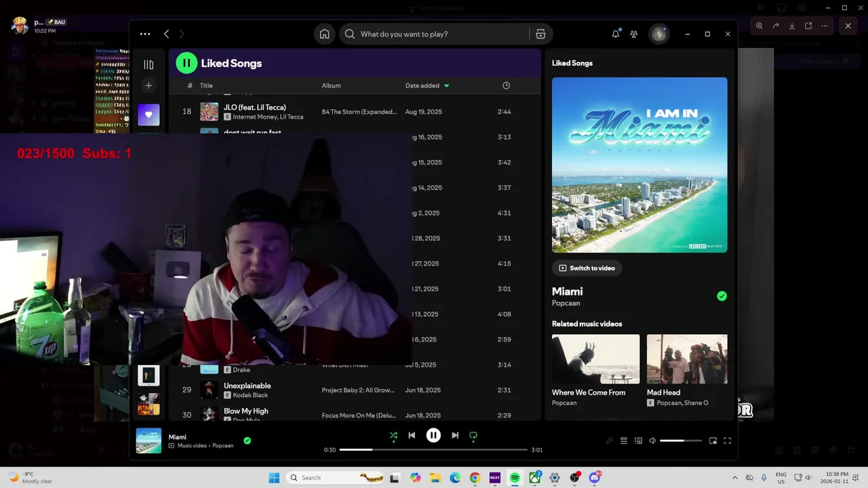868x488 pixels.
Task: Adjust the Spotify volume slider
Action: point(681,441)
